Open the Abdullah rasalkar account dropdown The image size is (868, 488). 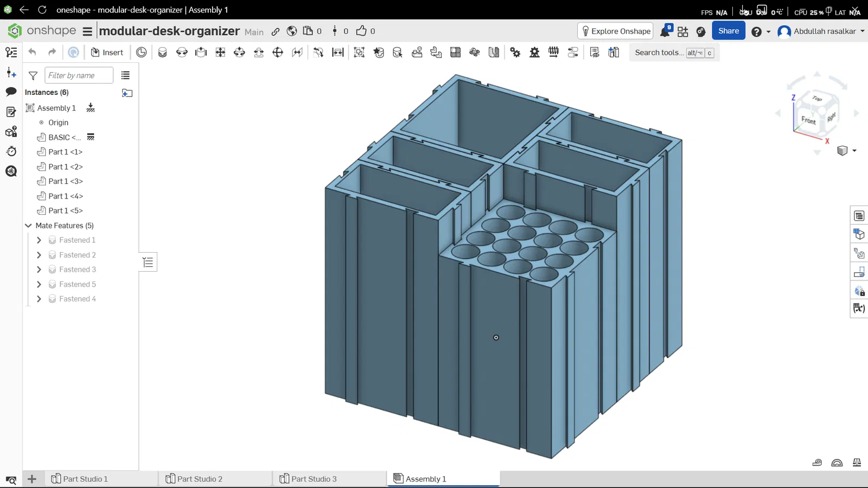821,31
